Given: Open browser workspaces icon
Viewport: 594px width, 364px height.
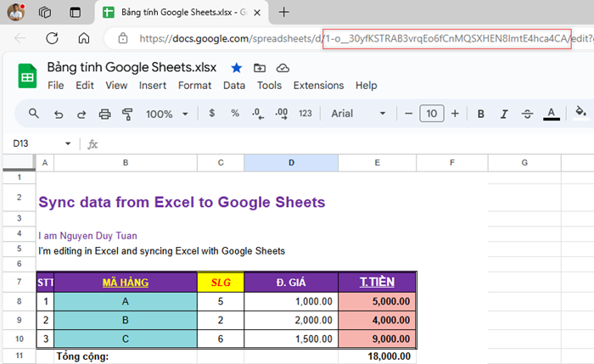Looking at the screenshot, I should [45, 12].
